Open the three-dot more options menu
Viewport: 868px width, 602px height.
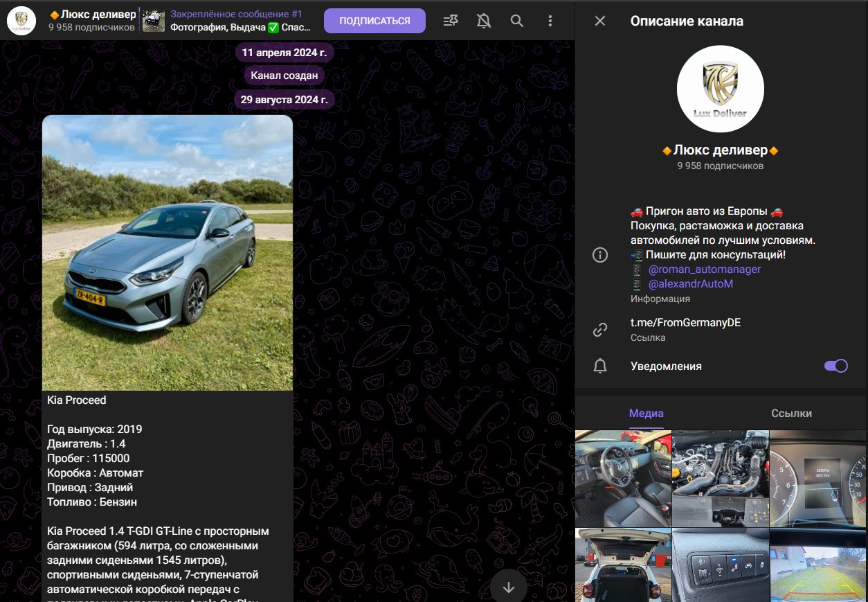pos(550,21)
